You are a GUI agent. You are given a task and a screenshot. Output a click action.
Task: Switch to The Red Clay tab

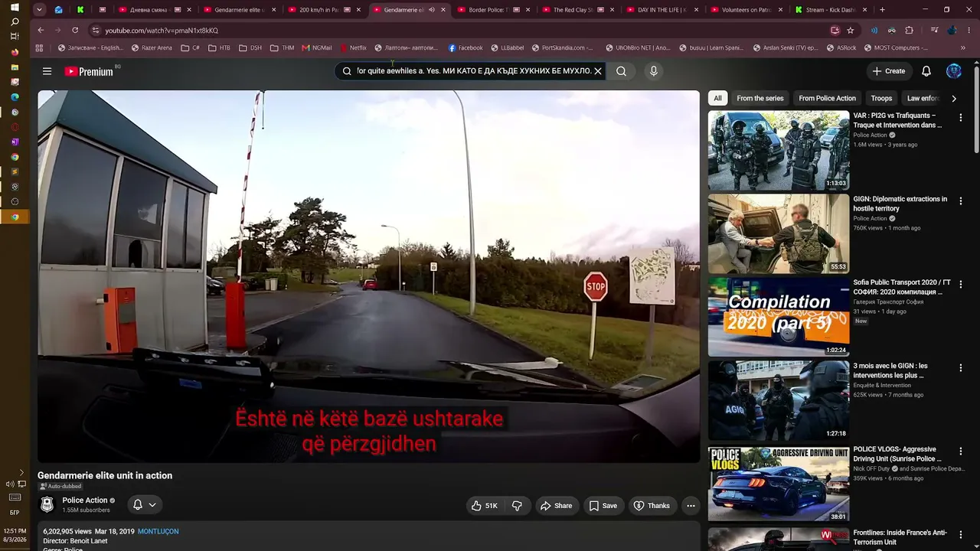point(579,10)
